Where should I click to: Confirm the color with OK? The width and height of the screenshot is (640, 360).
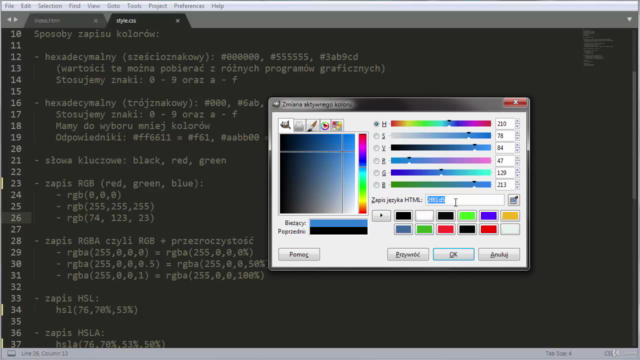click(x=453, y=254)
